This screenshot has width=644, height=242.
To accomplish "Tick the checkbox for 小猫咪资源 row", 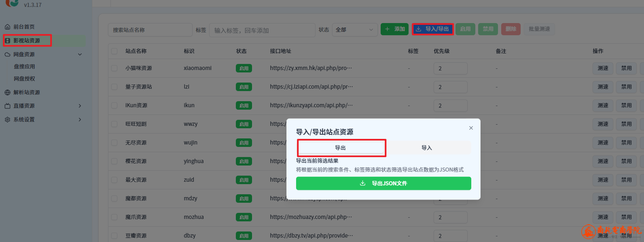I will pos(114,68).
